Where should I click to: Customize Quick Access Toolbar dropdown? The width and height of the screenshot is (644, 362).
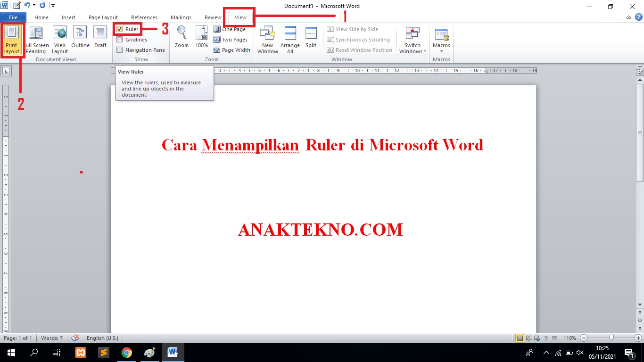click(53, 6)
